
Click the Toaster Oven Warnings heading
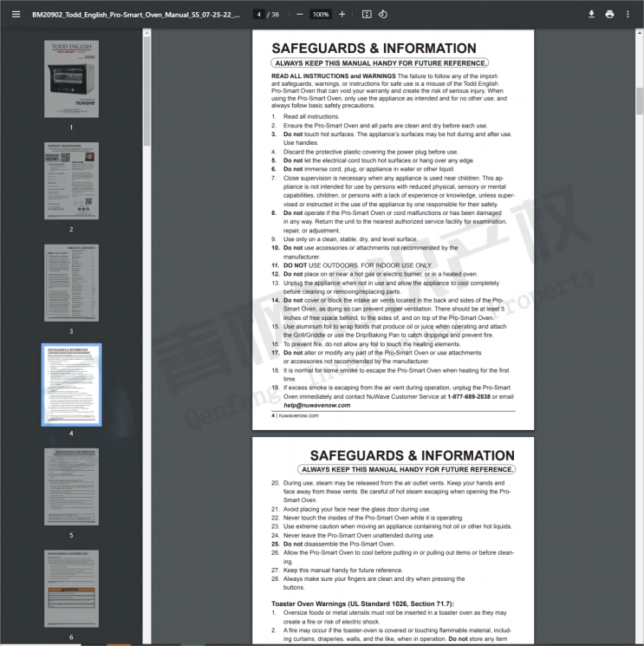[x=362, y=604]
